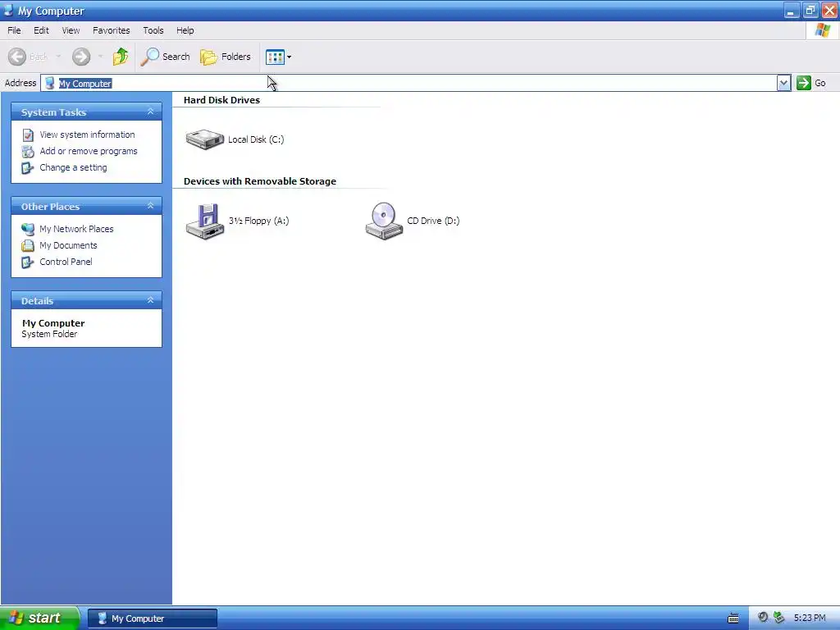This screenshot has height=630, width=840.
Task: Click the Views icon button
Action: pos(275,57)
